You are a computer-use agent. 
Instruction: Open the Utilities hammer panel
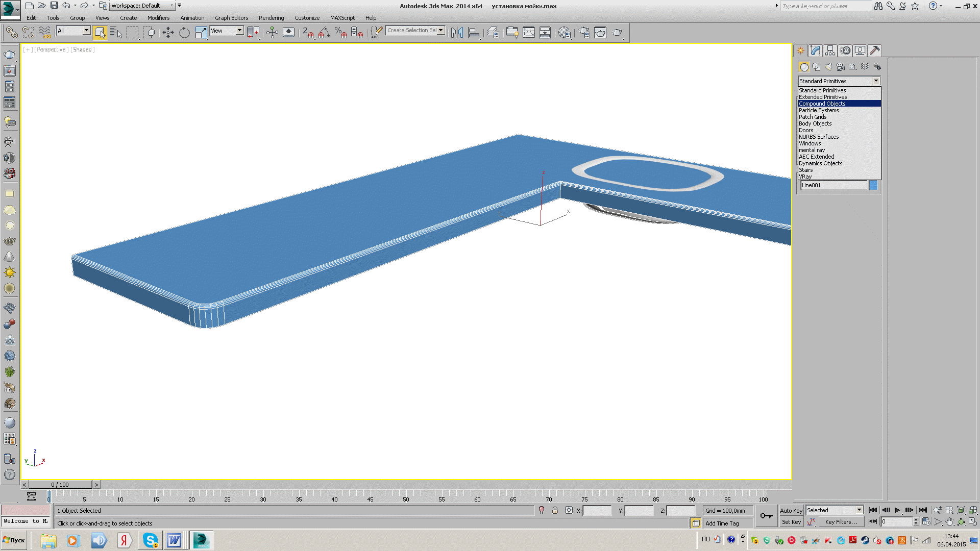[x=874, y=51]
